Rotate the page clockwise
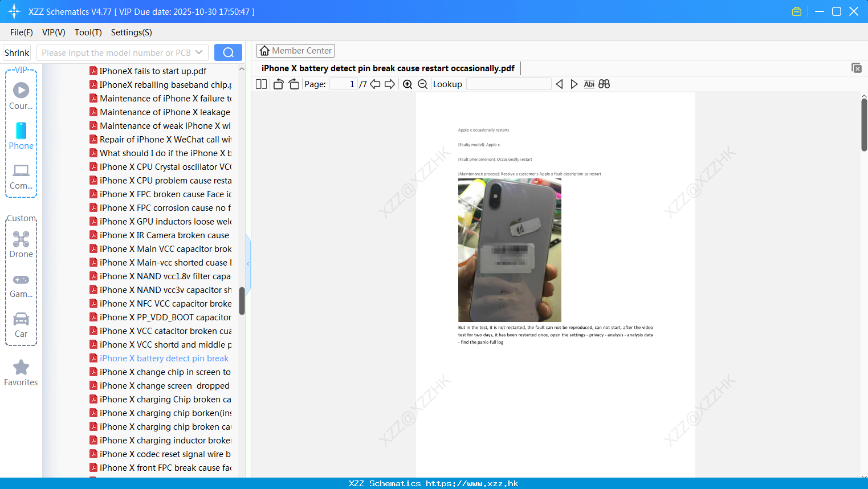Viewport: 868px width, 489px height. click(294, 84)
